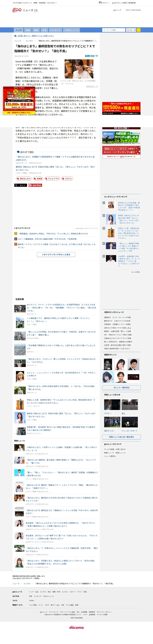This screenshot has width=153, height=644.
Task: Click the info icon beside 注意 notice
Action: tap(15, 36)
